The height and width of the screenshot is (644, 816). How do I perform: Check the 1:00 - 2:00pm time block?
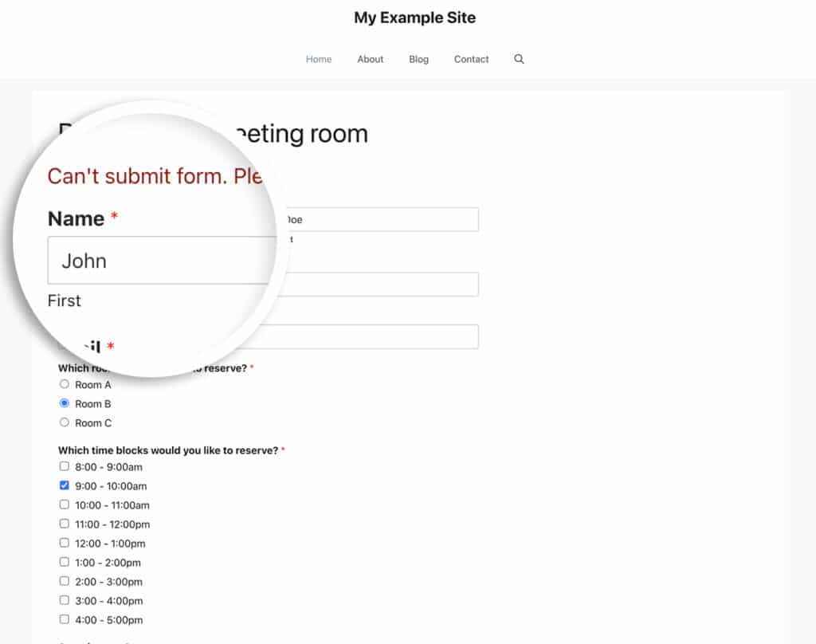(x=64, y=562)
